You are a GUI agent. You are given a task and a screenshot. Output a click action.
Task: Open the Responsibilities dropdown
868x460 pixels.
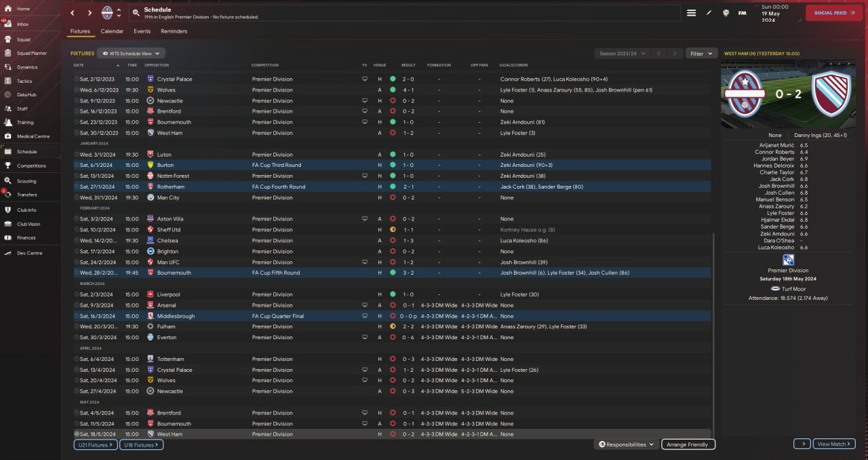point(626,444)
